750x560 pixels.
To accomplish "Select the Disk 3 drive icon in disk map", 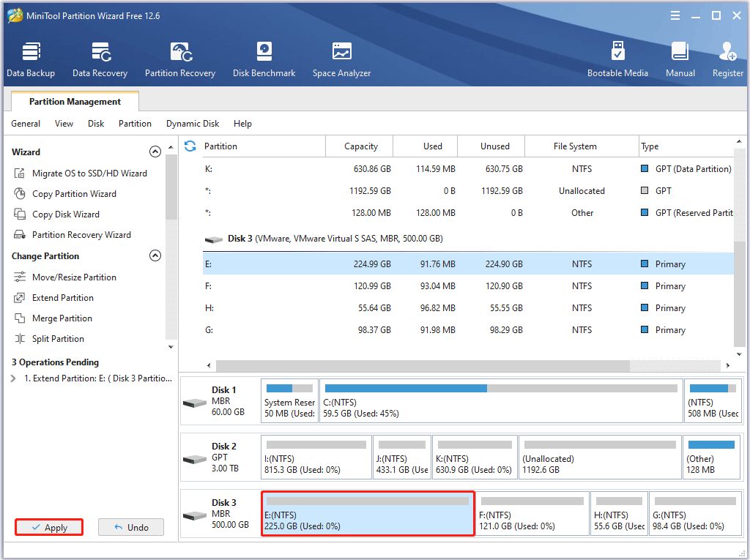I will pos(195,515).
